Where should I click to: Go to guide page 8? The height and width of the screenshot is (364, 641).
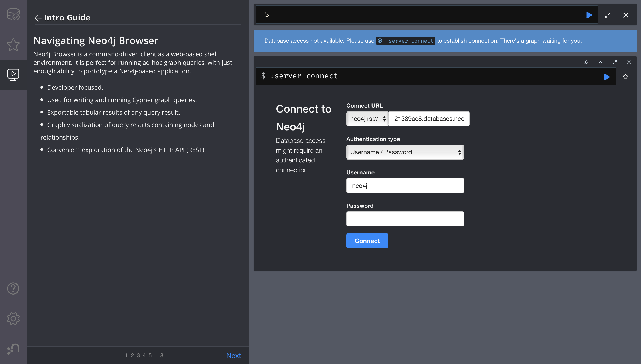162,355
